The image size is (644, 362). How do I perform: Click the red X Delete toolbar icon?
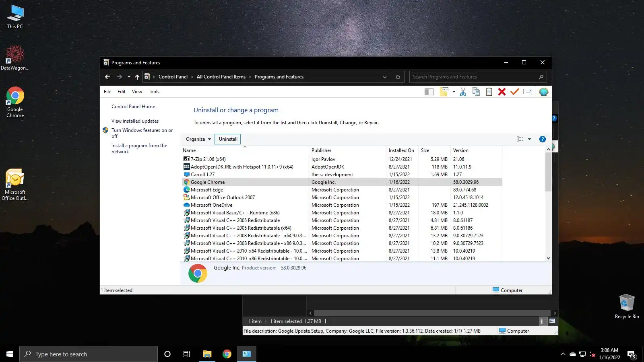(502, 92)
